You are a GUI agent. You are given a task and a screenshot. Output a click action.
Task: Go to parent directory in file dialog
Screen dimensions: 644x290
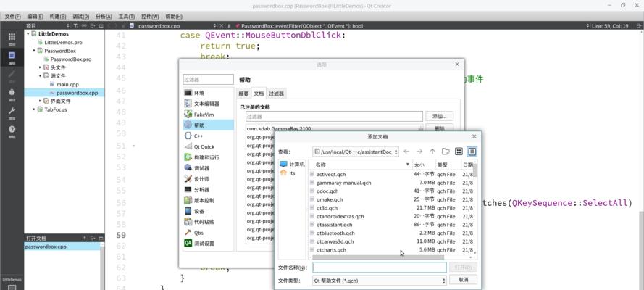click(x=432, y=152)
